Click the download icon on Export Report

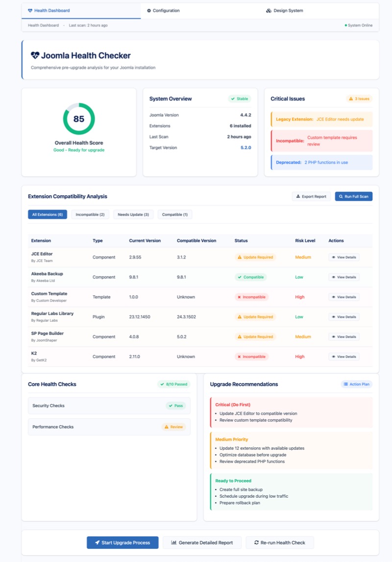[x=298, y=196]
